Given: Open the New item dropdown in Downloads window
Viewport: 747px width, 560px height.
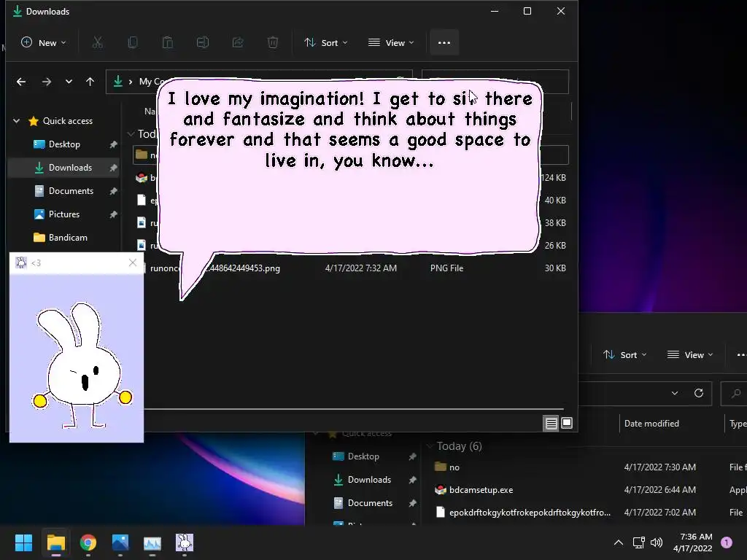Looking at the screenshot, I should coord(43,43).
